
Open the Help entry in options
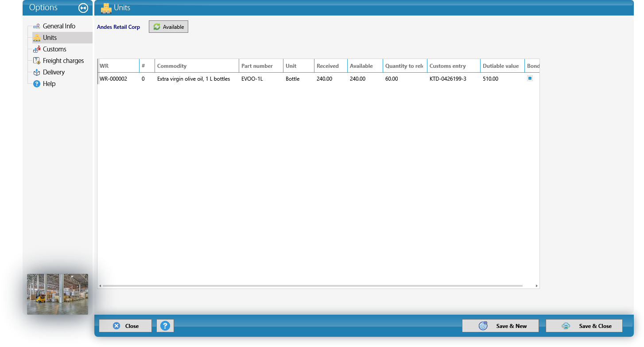(x=49, y=84)
